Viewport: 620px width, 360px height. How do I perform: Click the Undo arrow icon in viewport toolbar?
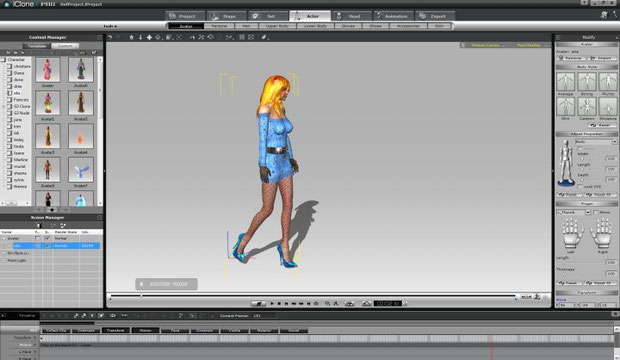point(110,37)
